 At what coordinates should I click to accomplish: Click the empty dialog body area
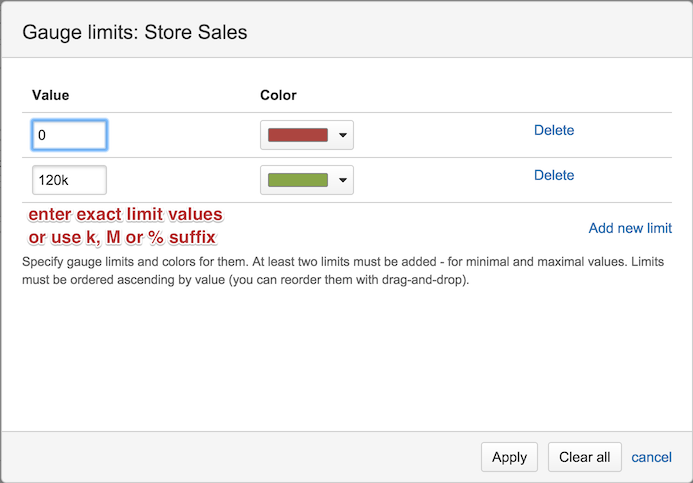[346, 358]
